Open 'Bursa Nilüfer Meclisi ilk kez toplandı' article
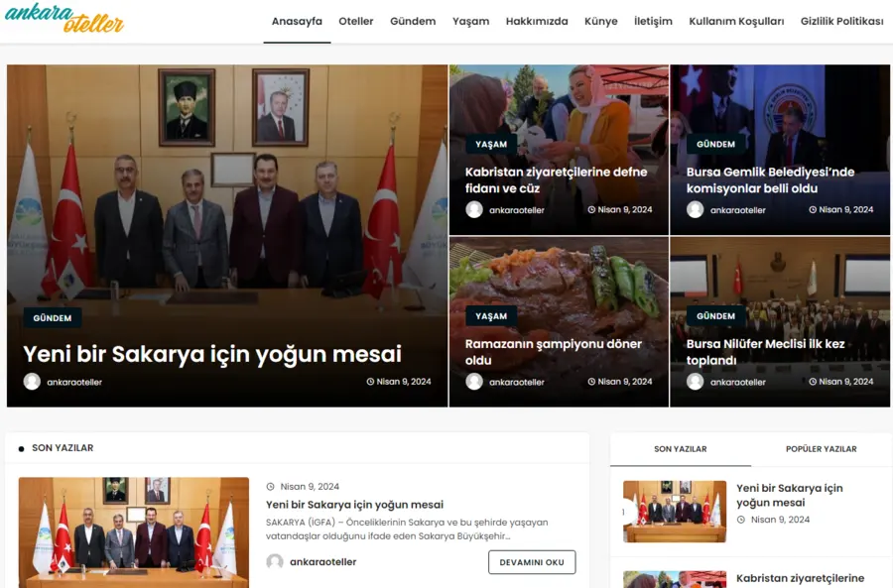The height and width of the screenshot is (588, 893). point(765,352)
